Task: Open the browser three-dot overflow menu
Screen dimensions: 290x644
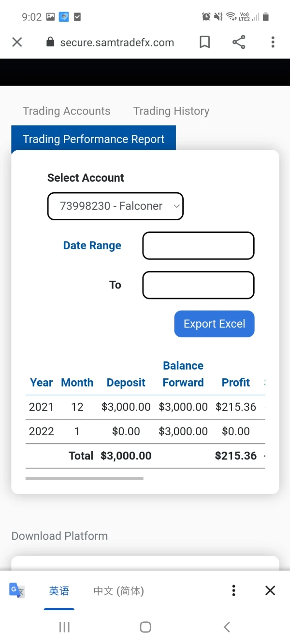Action: tap(273, 43)
